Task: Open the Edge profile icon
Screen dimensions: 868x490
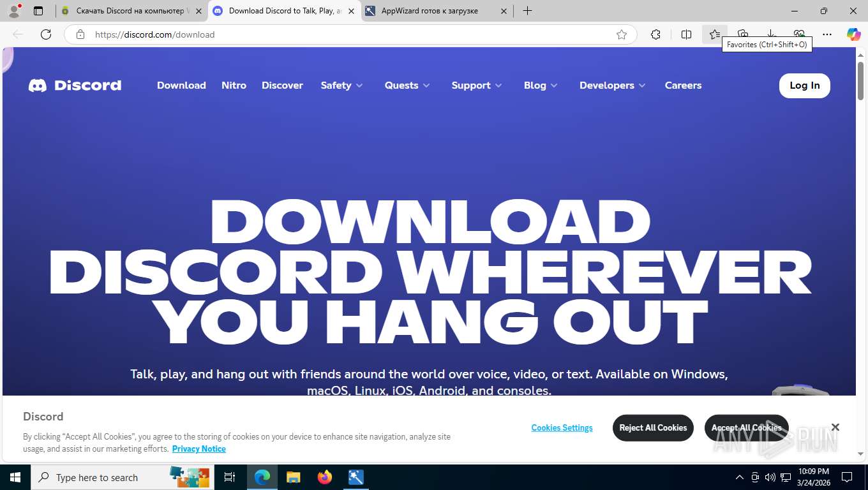Action: point(14,11)
